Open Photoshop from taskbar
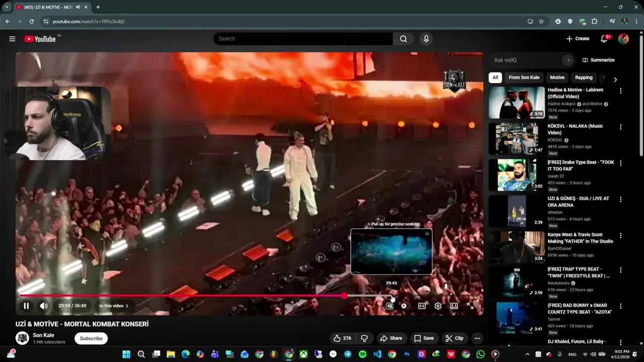Screen dimensions: 644x362 click(x=407, y=354)
